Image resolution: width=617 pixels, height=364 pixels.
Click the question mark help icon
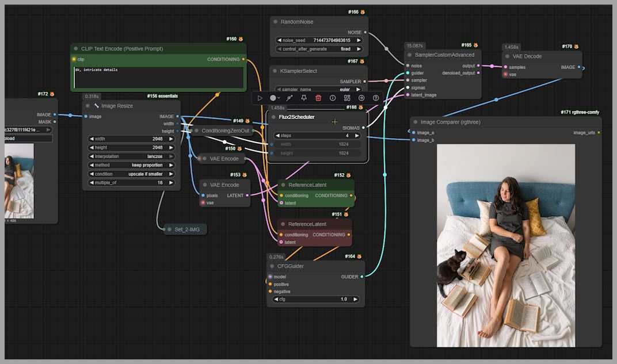[376, 98]
